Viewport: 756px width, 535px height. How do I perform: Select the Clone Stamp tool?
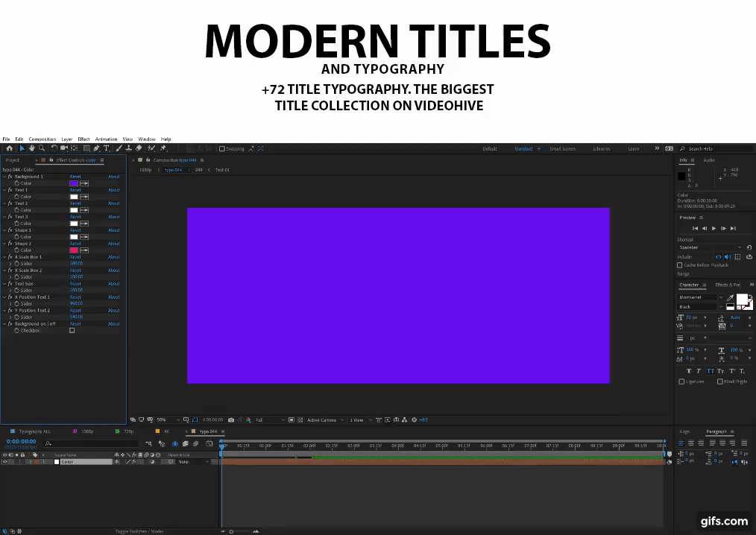tap(129, 148)
